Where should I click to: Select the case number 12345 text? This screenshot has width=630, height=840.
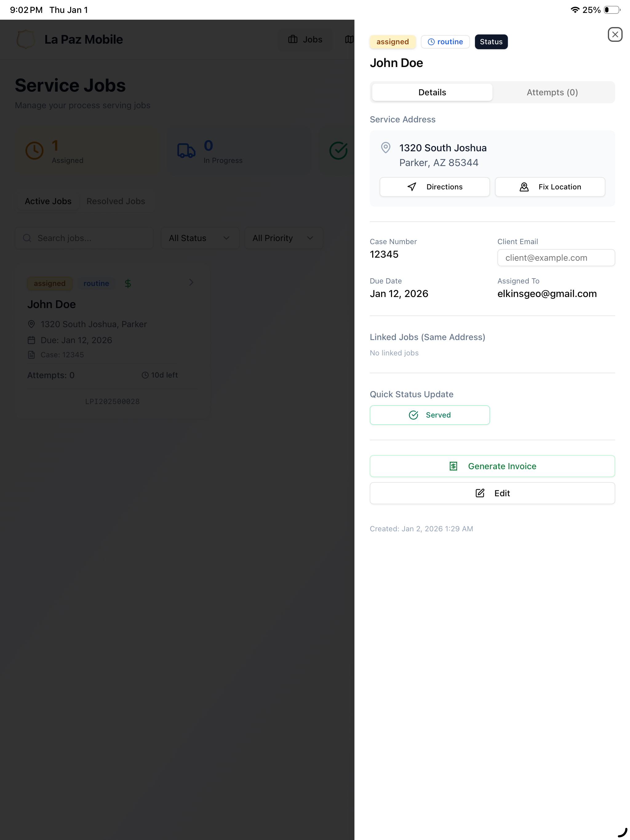pyautogui.click(x=384, y=255)
